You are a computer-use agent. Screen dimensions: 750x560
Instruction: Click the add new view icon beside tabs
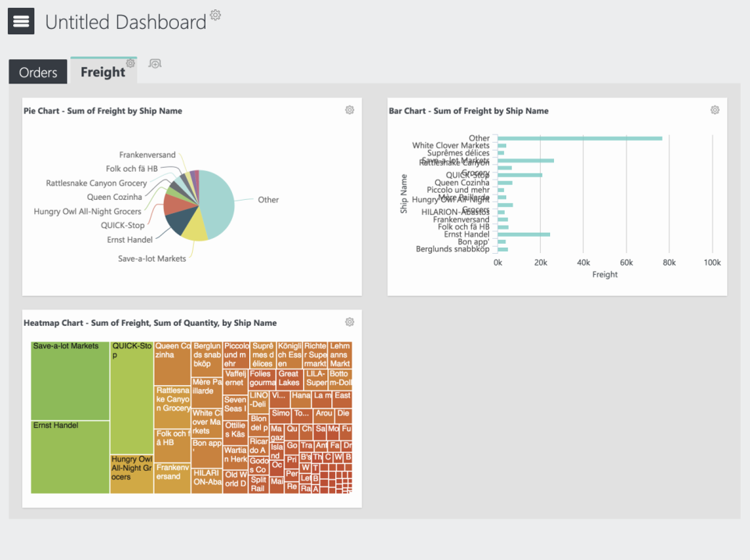click(x=154, y=63)
